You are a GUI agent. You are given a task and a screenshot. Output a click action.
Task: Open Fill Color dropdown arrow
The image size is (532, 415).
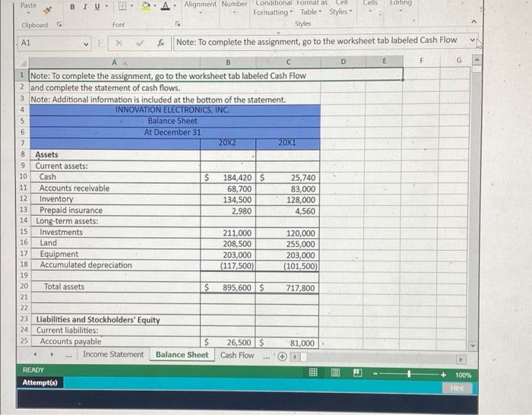point(155,5)
